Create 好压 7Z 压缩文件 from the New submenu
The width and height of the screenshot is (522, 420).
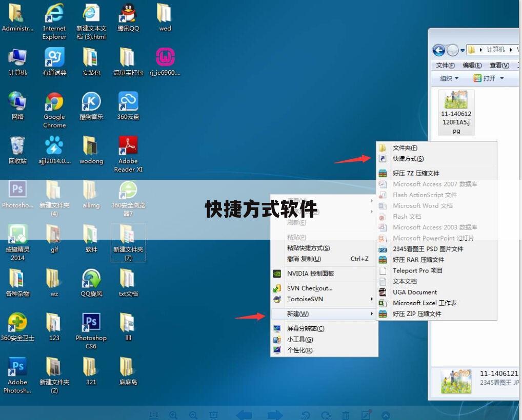click(436, 173)
